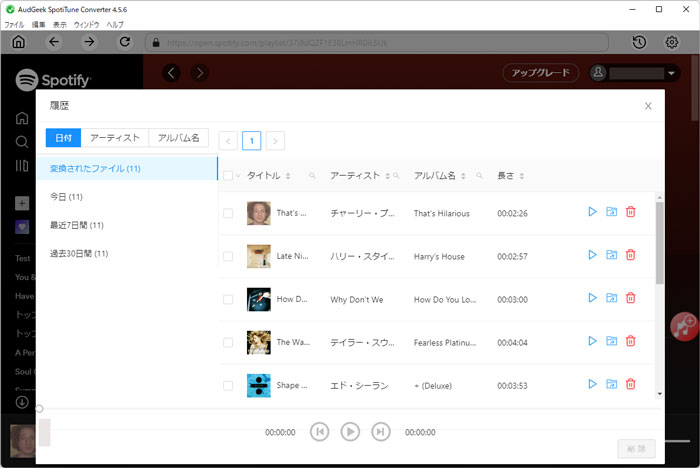The image size is (700, 468).
Task: Play the Harry's House track
Action: click(x=592, y=255)
